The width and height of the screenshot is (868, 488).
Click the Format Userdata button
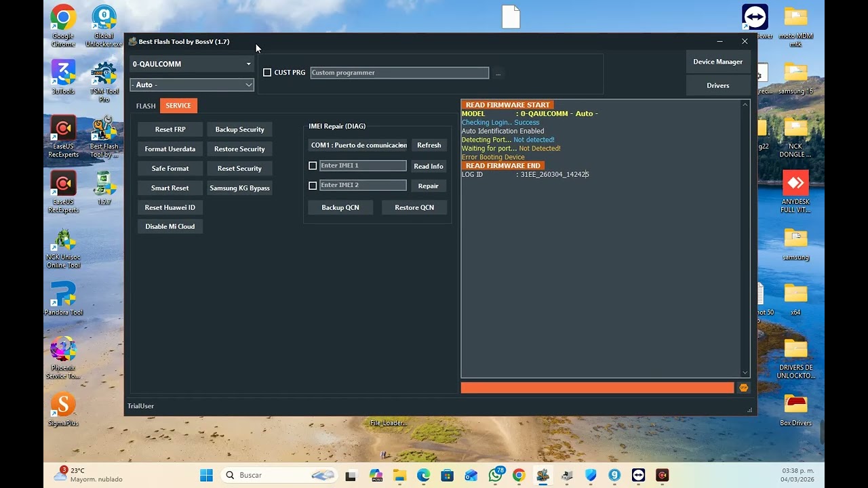click(x=170, y=149)
